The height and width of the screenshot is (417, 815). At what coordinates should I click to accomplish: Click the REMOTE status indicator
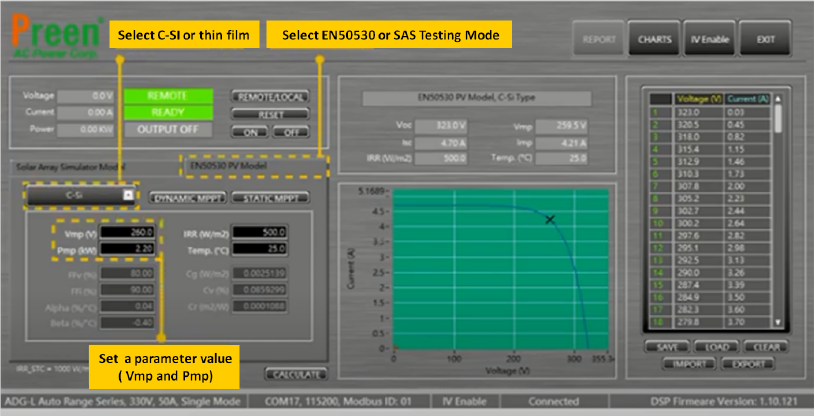point(168,96)
